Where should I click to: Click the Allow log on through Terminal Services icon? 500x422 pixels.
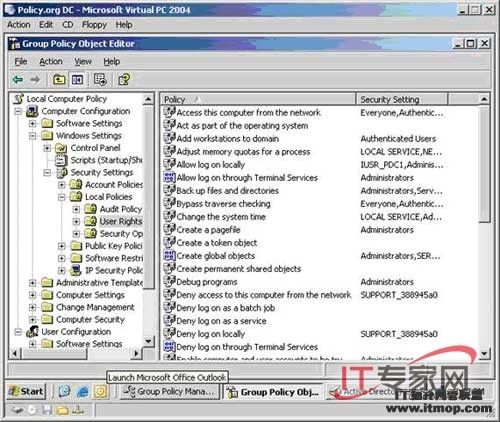coord(169,177)
